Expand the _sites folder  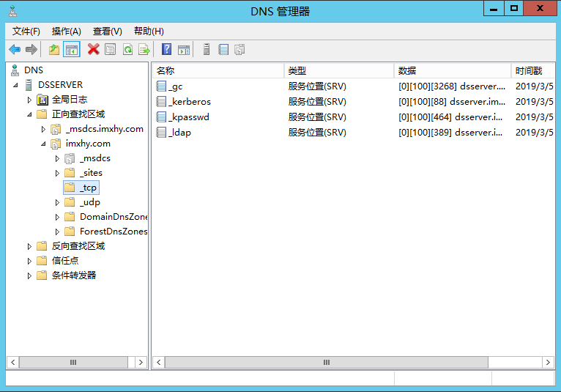57,173
